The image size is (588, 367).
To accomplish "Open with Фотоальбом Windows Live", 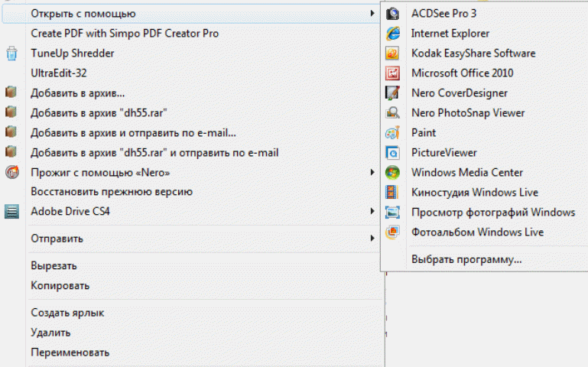I will click(x=478, y=232).
